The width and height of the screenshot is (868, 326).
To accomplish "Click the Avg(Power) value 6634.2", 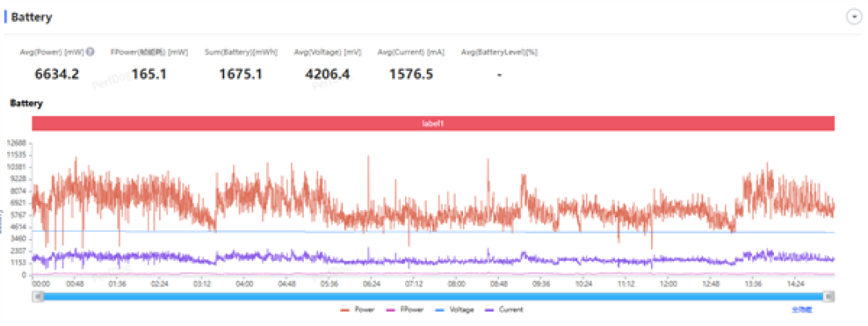I will coord(56,74).
